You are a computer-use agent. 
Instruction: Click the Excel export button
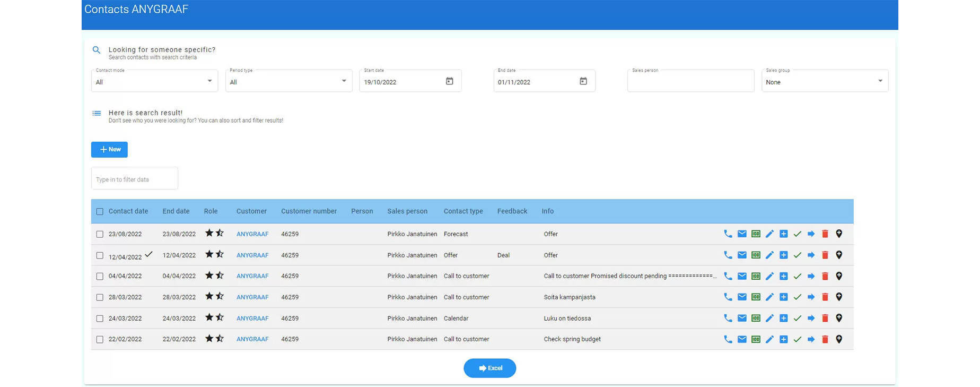(x=489, y=368)
